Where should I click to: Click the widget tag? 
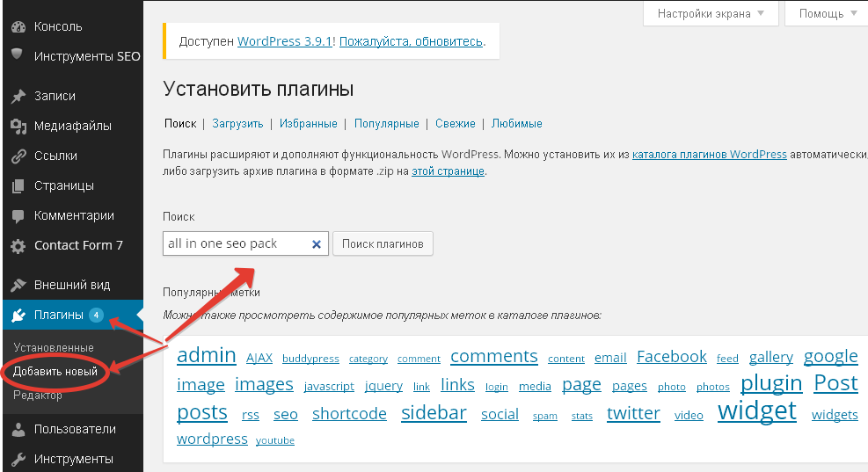click(756, 410)
